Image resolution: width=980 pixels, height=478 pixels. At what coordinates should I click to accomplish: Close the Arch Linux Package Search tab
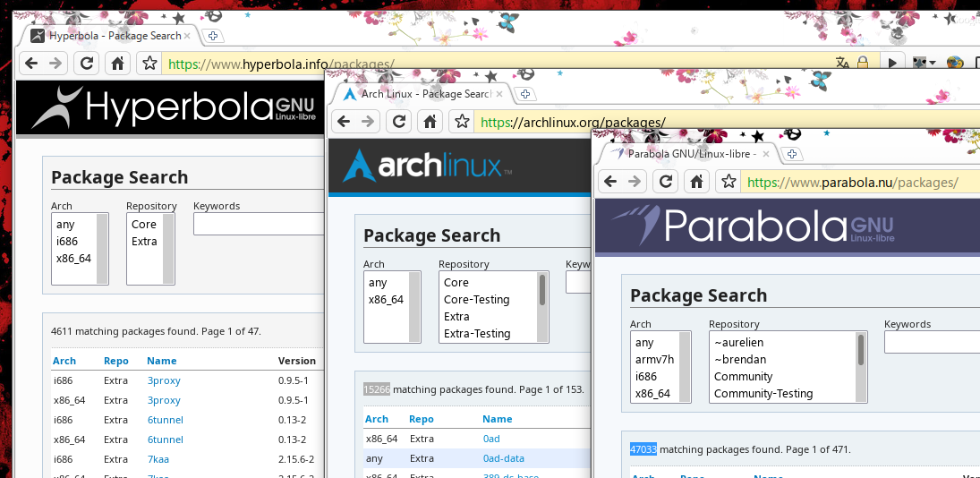click(499, 94)
